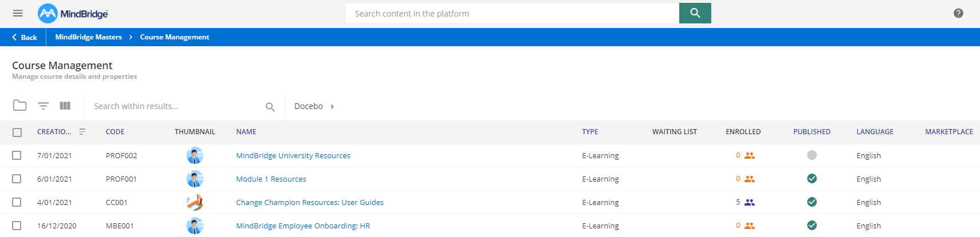Open enrolled users icon for Module 1 Resources
The width and height of the screenshot is (980, 237).
click(750, 179)
